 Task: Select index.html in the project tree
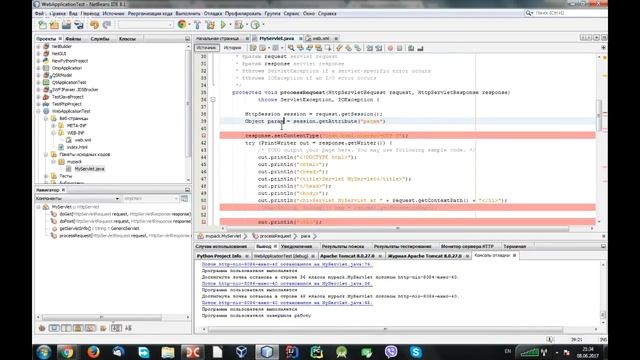point(77,147)
